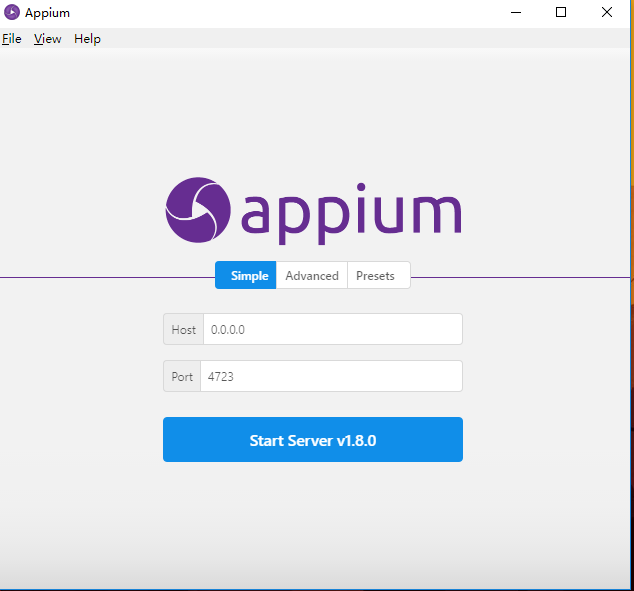Viewport: 634px width, 591px height.
Task: Switch to the Advanced tab
Action: tap(312, 275)
